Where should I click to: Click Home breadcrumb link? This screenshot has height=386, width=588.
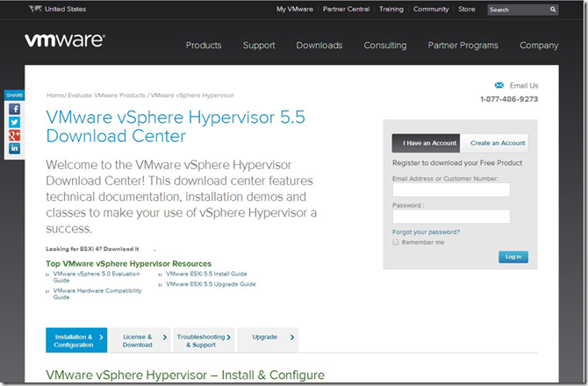pos(55,96)
